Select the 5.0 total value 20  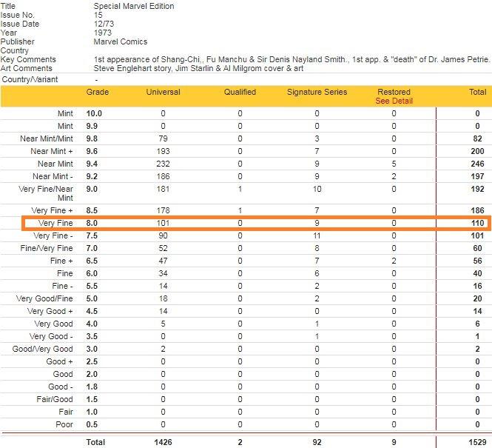click(477, 298)
